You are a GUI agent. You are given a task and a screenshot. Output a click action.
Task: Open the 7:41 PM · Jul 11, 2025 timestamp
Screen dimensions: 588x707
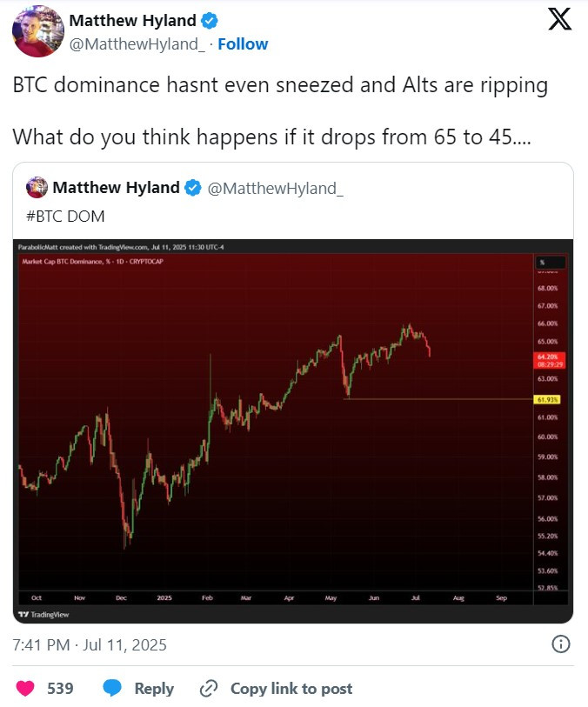[x=90, y=644]
